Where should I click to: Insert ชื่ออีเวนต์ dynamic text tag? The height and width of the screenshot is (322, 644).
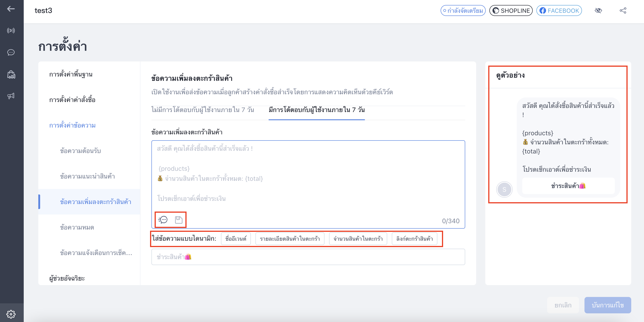click(x=236, y=239)
